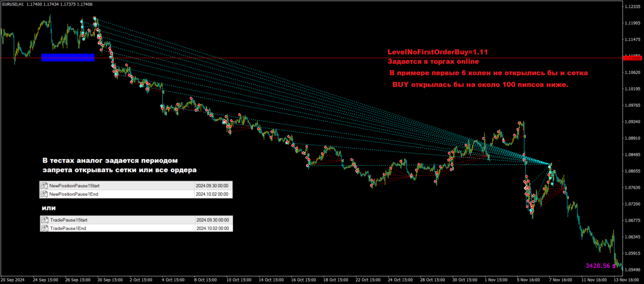Click '4 Oct 15:00' on the time axis
The width and height of the screenshot is (644, 284).
click(174, 280)
